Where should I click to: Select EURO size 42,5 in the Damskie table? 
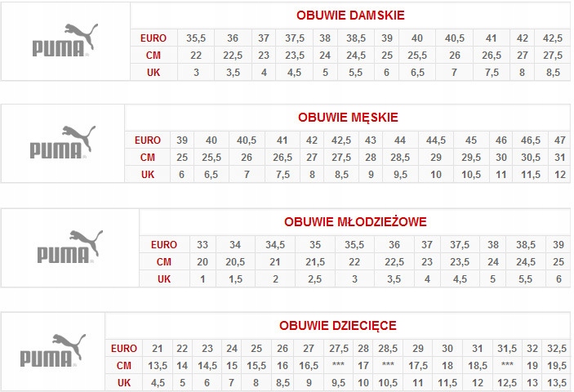[553, 38]
